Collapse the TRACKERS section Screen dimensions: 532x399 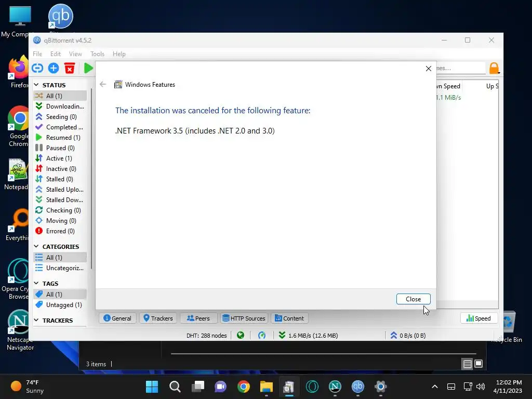click(37, 320)
